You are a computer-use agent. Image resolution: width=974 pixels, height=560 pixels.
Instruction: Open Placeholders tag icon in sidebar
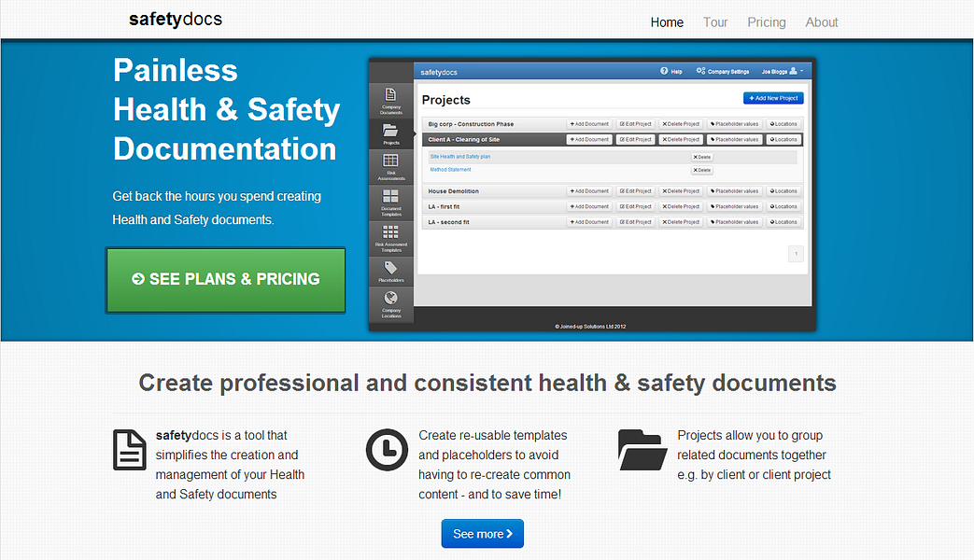[x=390, y=268]
